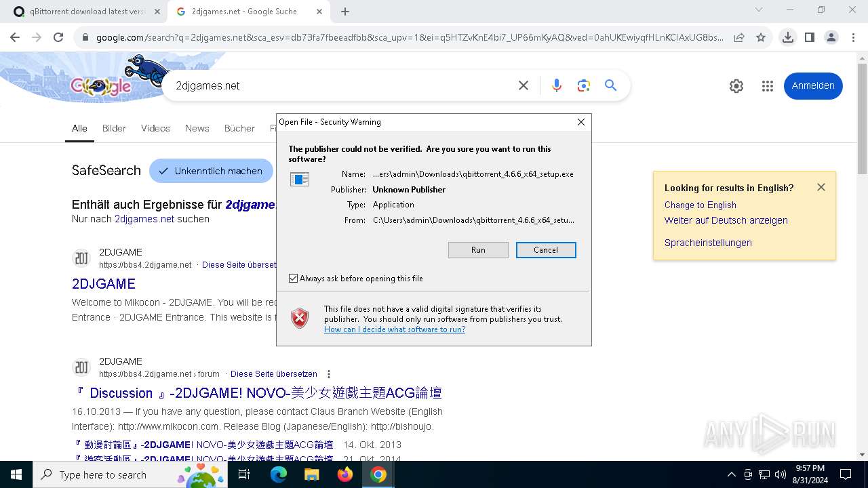Toggle SafeSearch Unkenntlich machen chip
Screen dimensions: 868x488
(x=211, y=171)
